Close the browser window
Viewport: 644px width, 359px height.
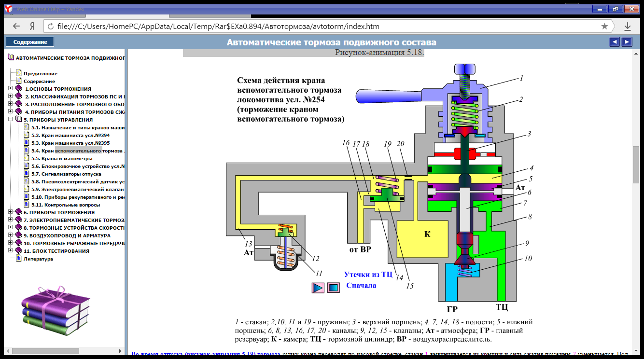(x=632, y=8)
